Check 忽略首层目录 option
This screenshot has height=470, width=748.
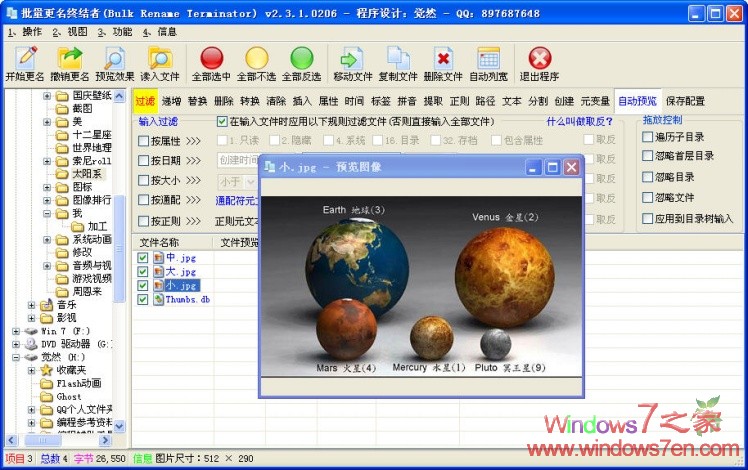click(647, 156)
